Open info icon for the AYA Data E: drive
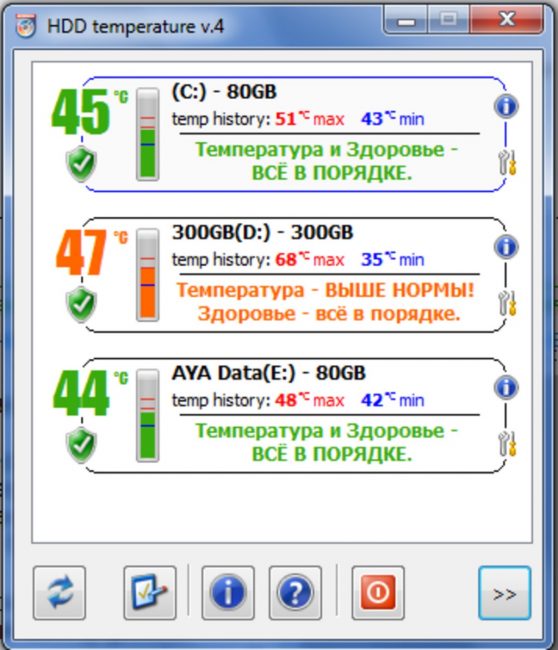The height and width of the screenshot is (650, 558). click(x=506, y=388)
